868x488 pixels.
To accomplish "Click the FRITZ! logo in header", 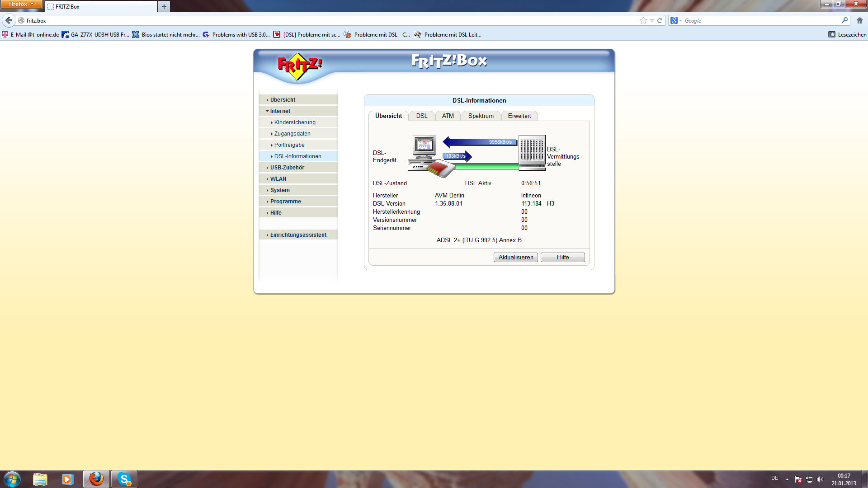I will [x=299, y=66].
